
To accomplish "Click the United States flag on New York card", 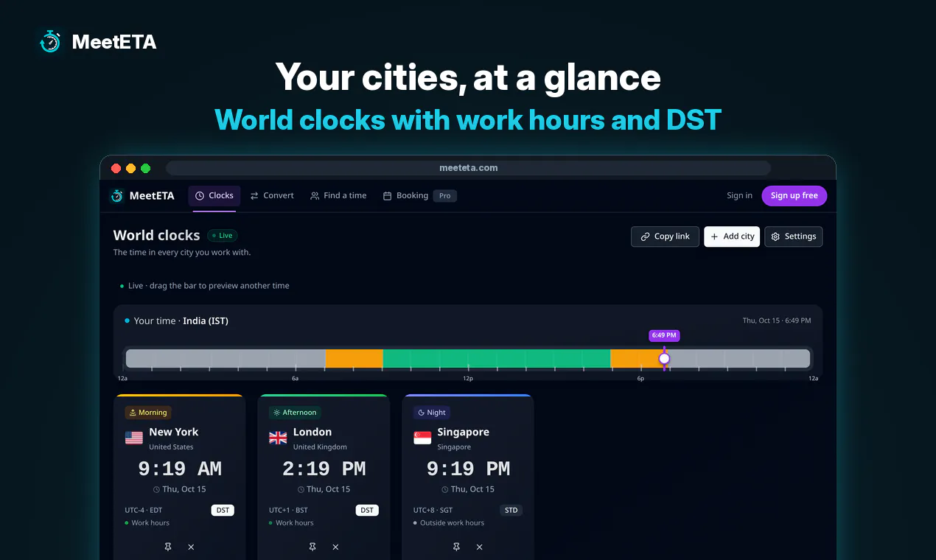I will pyautogui.click(x=134, y=438).
